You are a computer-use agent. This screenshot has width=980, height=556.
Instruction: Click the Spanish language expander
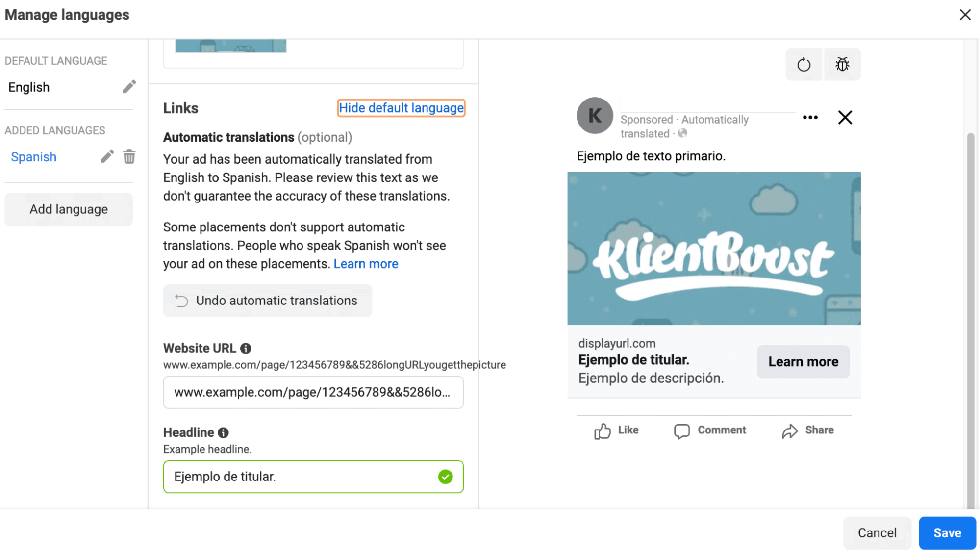click(34, 156)
